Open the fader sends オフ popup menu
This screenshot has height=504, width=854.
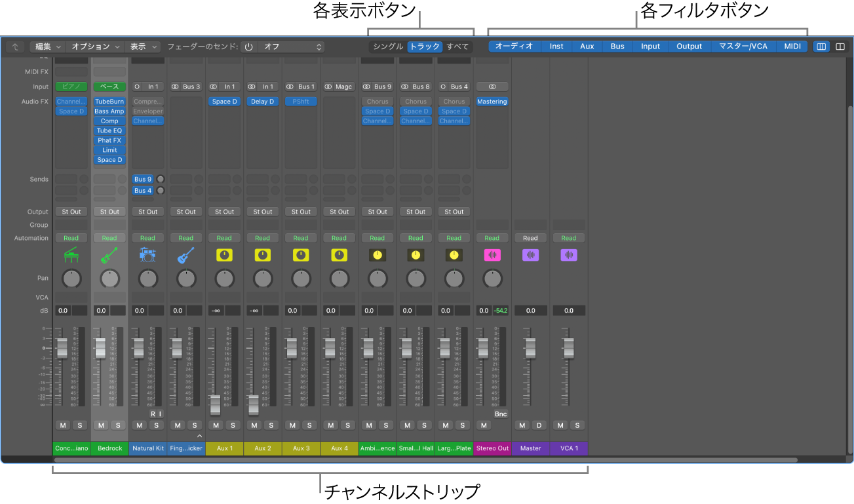[x=292, y=47]
